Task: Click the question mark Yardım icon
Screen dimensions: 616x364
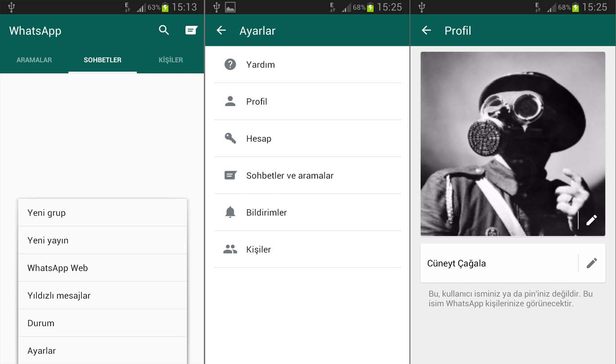Action: pyautogui.click(x=230, y=65)
